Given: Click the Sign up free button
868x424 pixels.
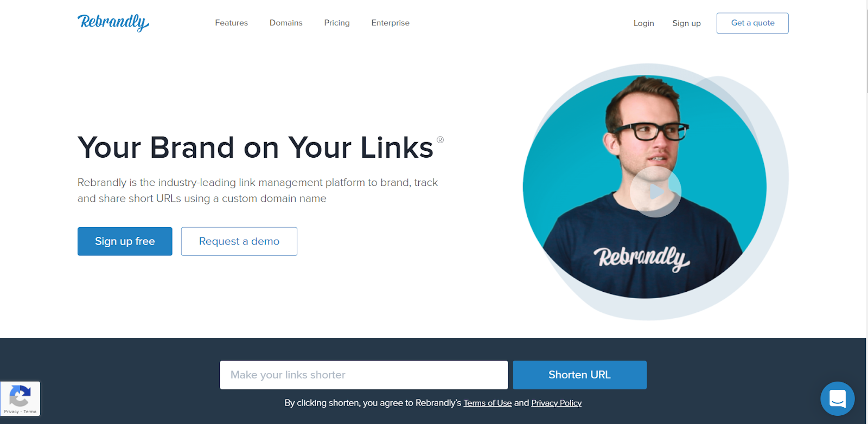Looking at the screenshot, I should (125, 241).
